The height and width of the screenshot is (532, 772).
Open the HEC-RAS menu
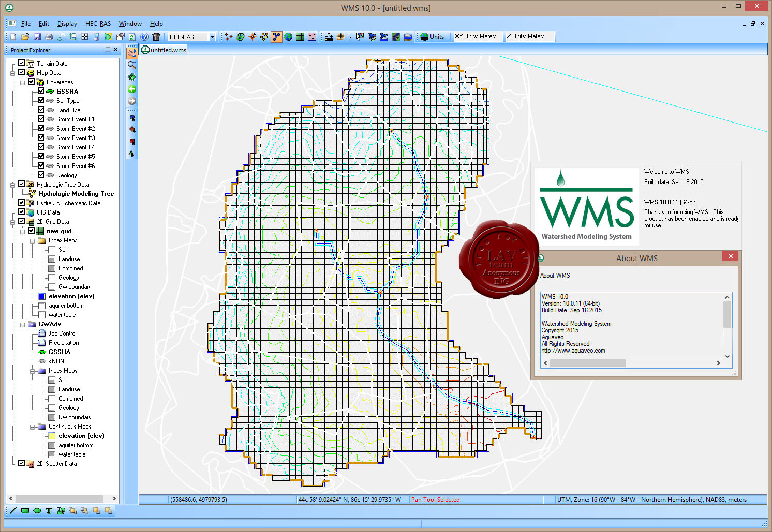(98, 24)
